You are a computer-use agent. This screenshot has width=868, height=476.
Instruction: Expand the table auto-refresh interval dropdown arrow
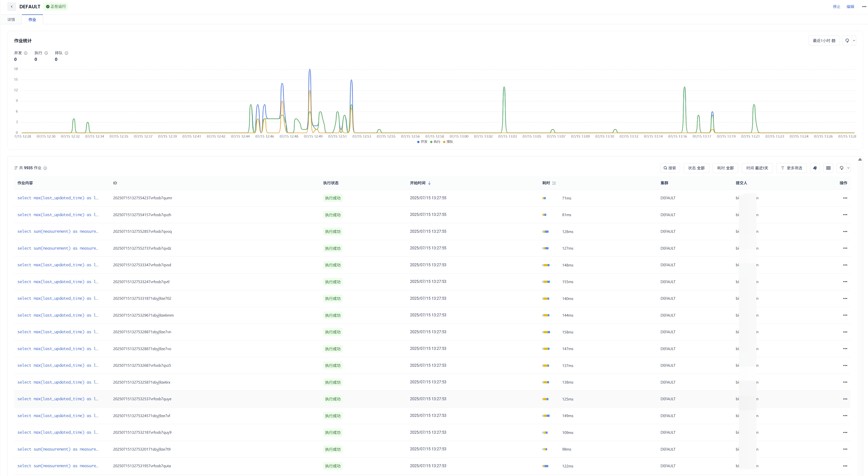[x=848, y=168]
